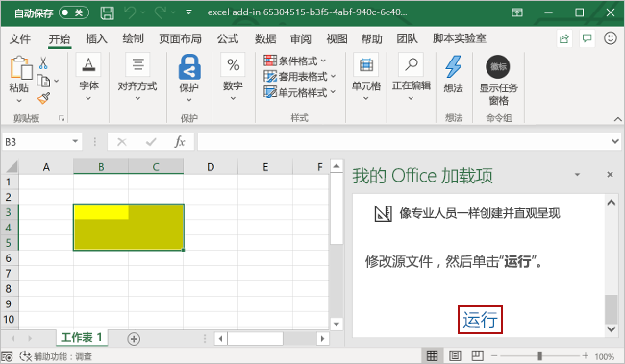Open the Name Box dropdown arrow
The image size is (625, 364).
coord(75,142)
